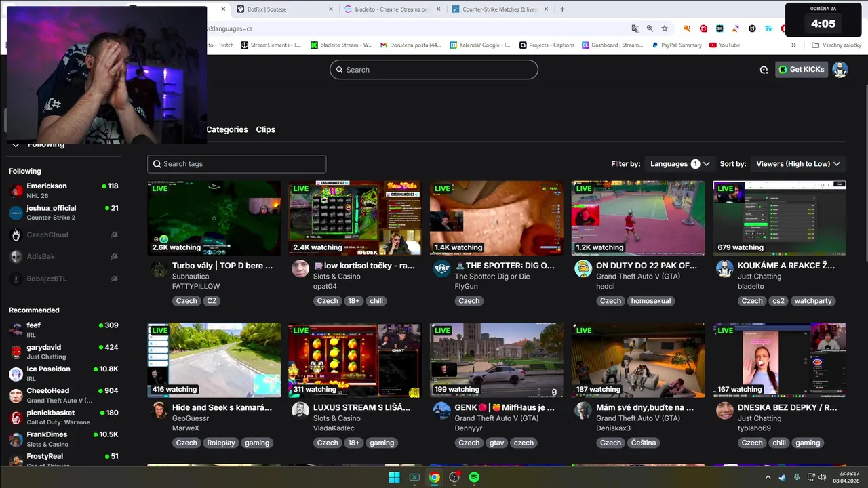Viewport: 868px width, 488px height.
Task: Open the tyblaho69 channel avatar
Action: (x=725, y=411)
